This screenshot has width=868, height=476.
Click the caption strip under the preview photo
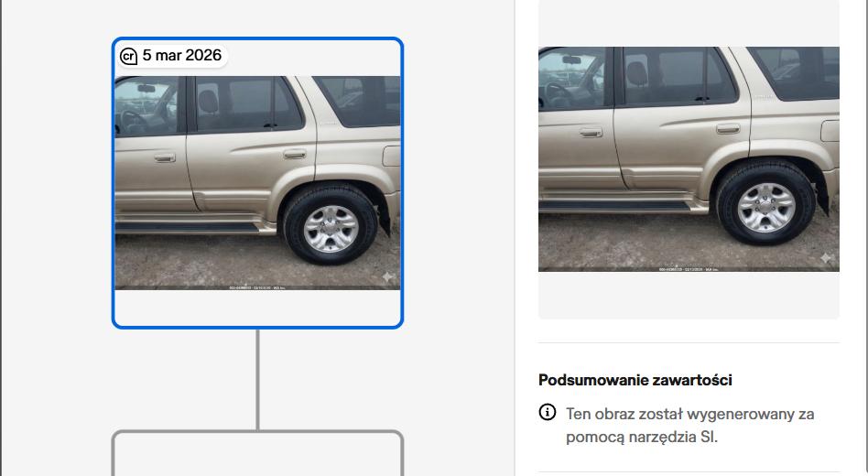click(x=689, y=269)
